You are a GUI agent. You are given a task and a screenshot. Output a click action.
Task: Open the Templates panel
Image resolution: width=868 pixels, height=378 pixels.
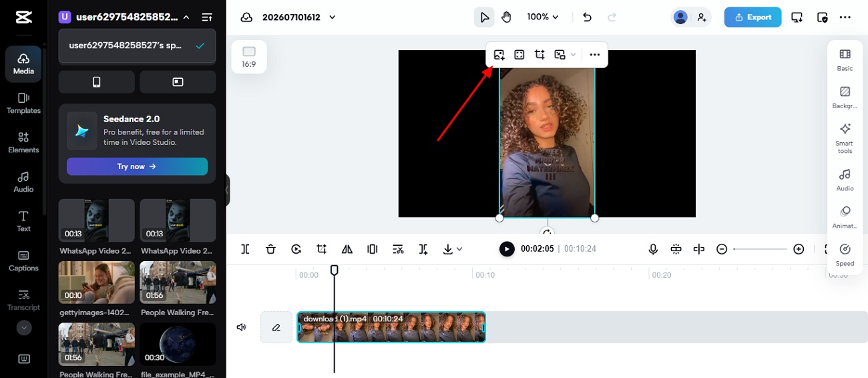[23, 104]
